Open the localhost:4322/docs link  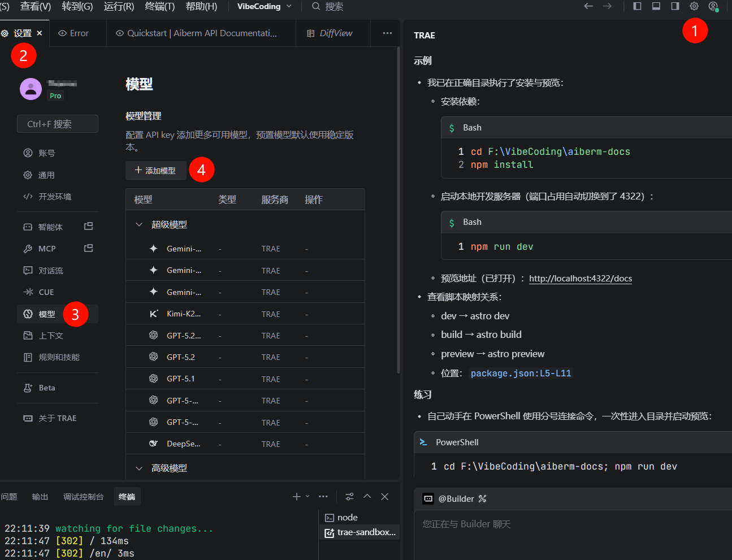(x=580, y=278)
